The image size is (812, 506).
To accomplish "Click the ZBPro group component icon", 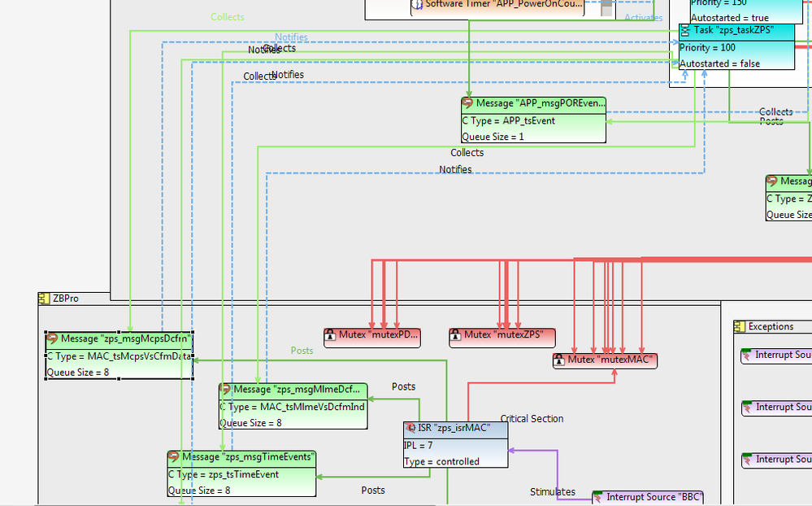I will pyautogui.click(x=44, y=298).
